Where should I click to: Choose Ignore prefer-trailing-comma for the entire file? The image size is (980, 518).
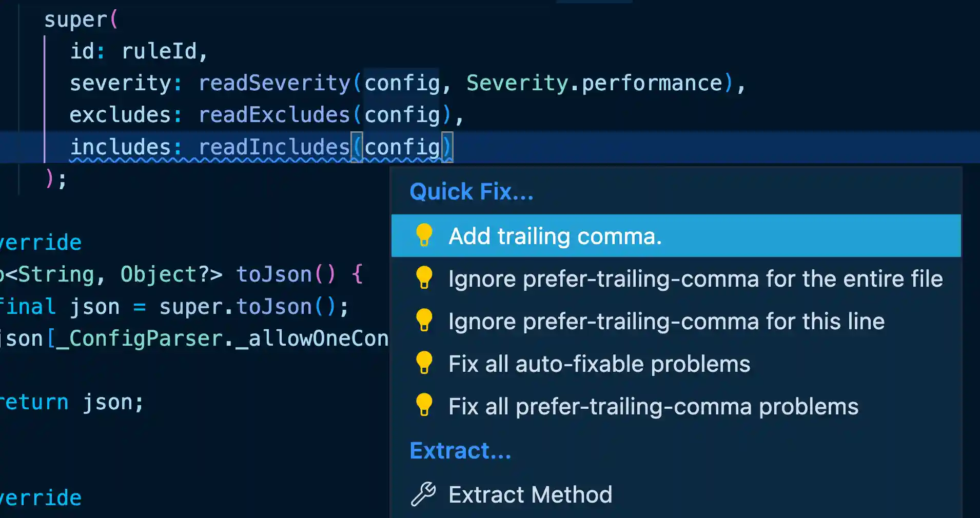695,278
